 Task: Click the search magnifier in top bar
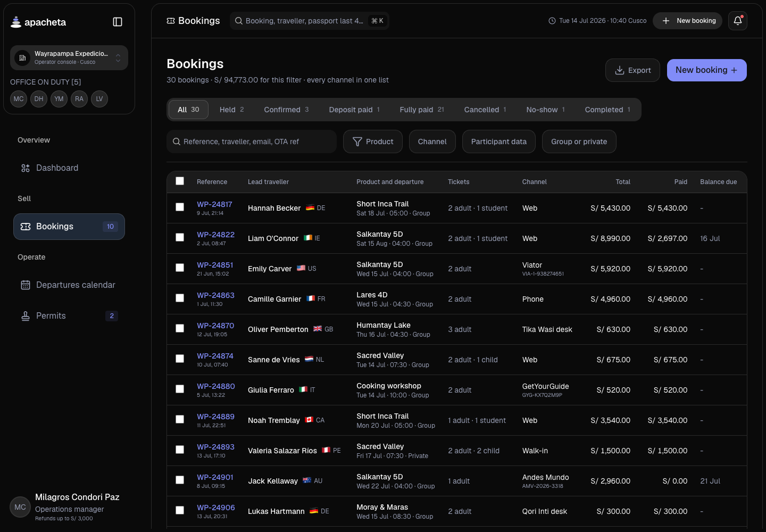pos(239,21)
